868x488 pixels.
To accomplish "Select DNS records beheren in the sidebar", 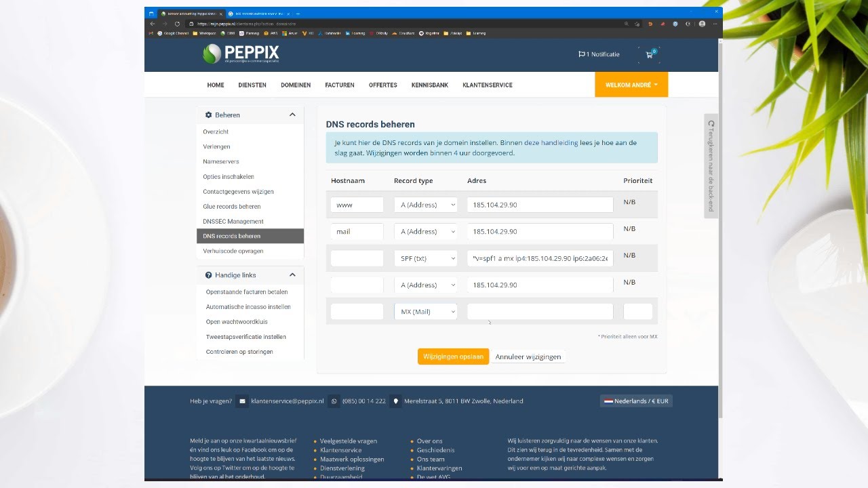I will coord(250,236).
